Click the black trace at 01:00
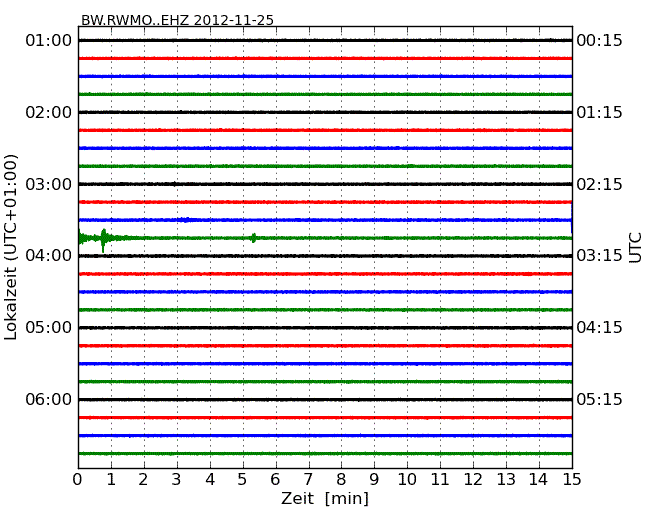The width and height of the screenshot is (650, 520). pos(325,41)
